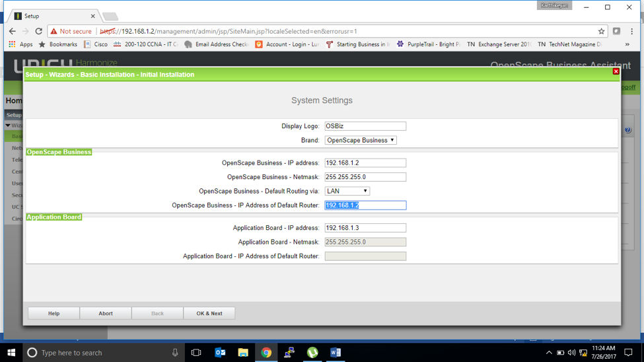Click the Karthikeyan profile button
The height and width of the screenshot is (362, 644).
coord(554,5)
